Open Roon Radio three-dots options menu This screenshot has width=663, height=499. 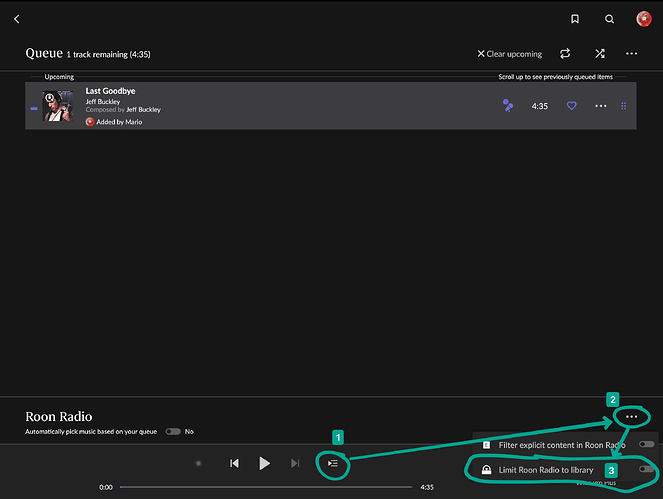tap(631, 417)
